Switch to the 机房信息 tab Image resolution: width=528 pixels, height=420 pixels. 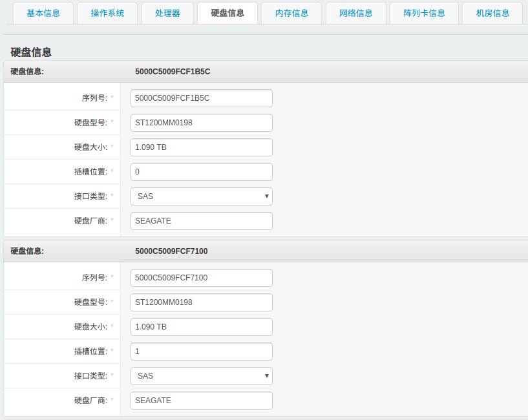click(492, 13)
